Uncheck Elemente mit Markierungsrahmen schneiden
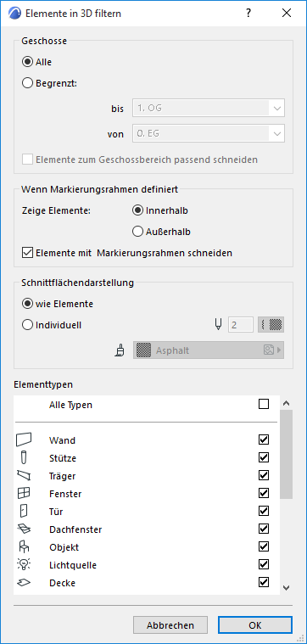The height and width of the screenshot is (644, 307). click(27, 253)
